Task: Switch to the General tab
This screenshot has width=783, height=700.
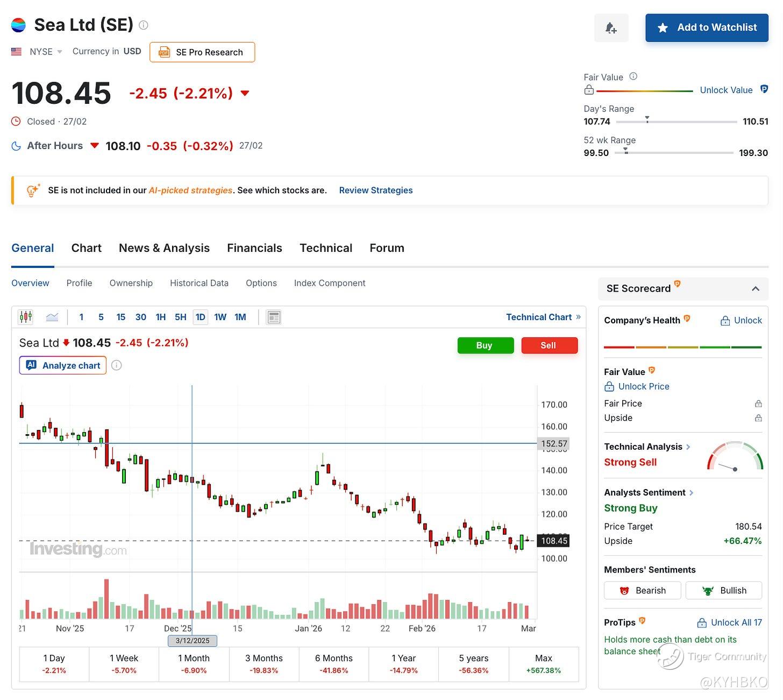Action: point(33,248)
